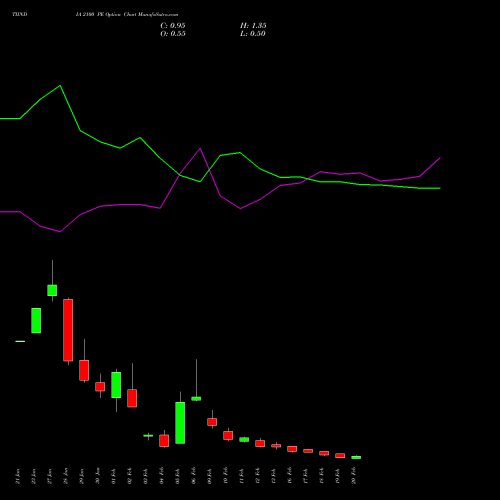Image resolution: width=500 pixels, height=500 pixels.
Task: Click the open value O: 0.55
Action: coord(173,34)
